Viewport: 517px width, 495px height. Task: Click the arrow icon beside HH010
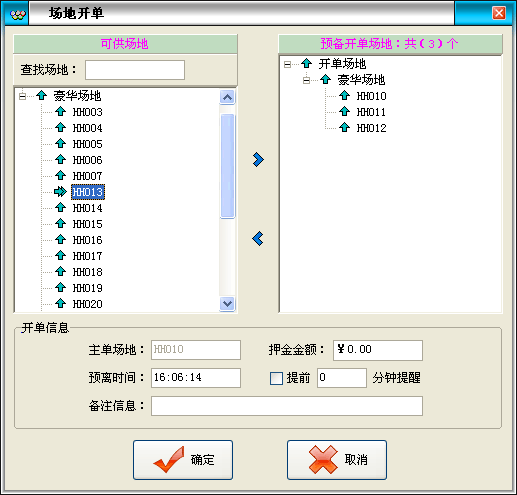point(344,96)
